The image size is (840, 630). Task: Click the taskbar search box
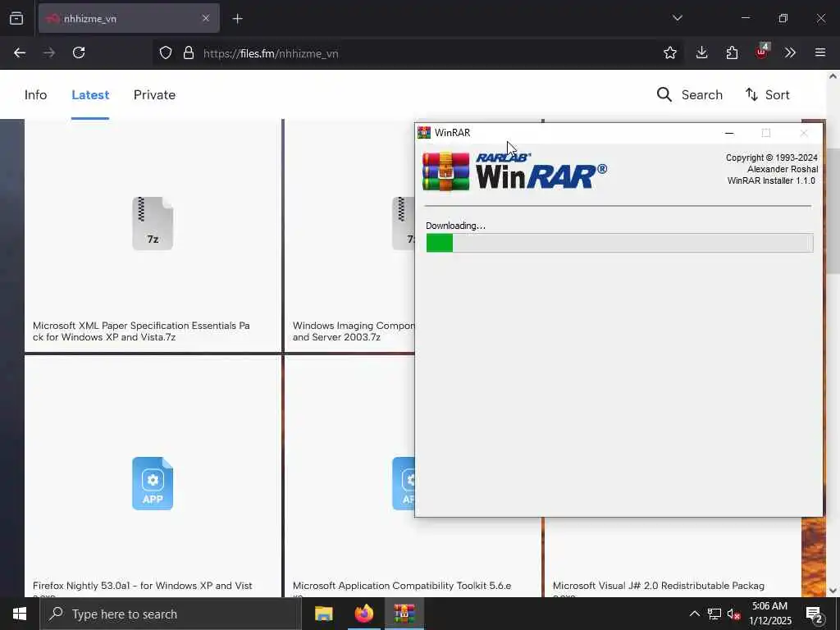tap(171, 614)
